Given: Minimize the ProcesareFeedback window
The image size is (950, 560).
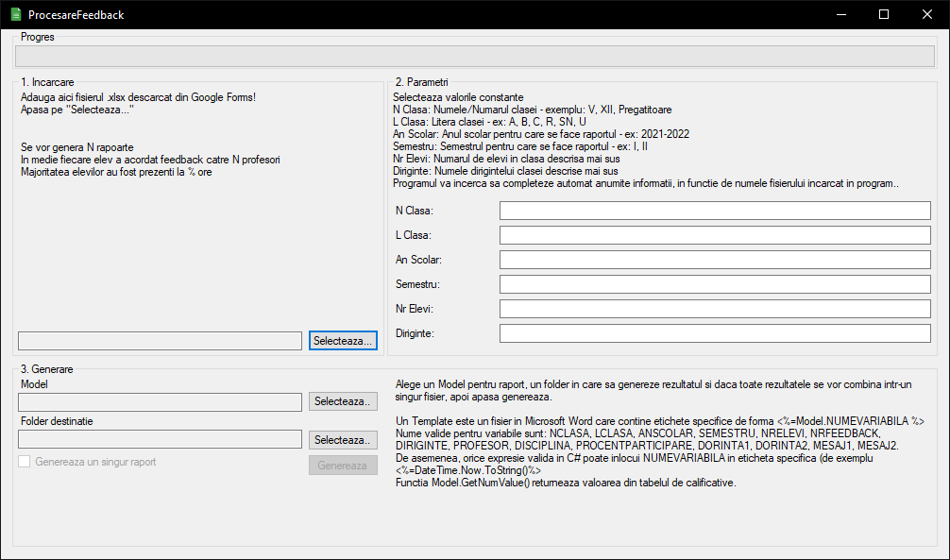Looking at the screenshot, I should tap(840, 14).
